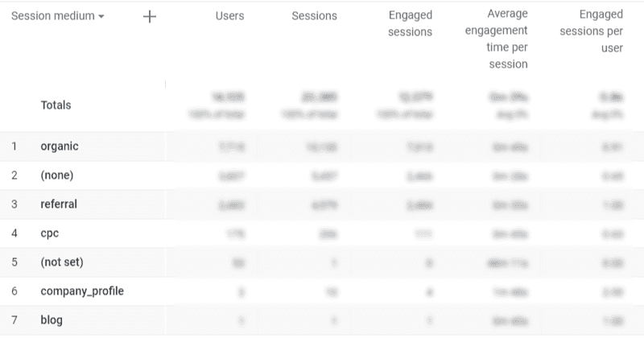
Task: Click the organic row's Users value
Action: pyautogui.click(x=232, y=146)
